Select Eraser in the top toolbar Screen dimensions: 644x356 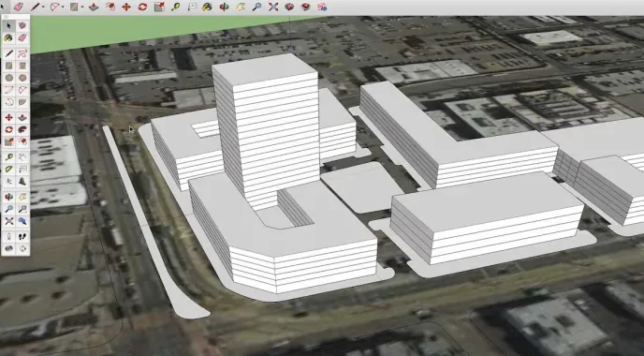pos(18,7)
